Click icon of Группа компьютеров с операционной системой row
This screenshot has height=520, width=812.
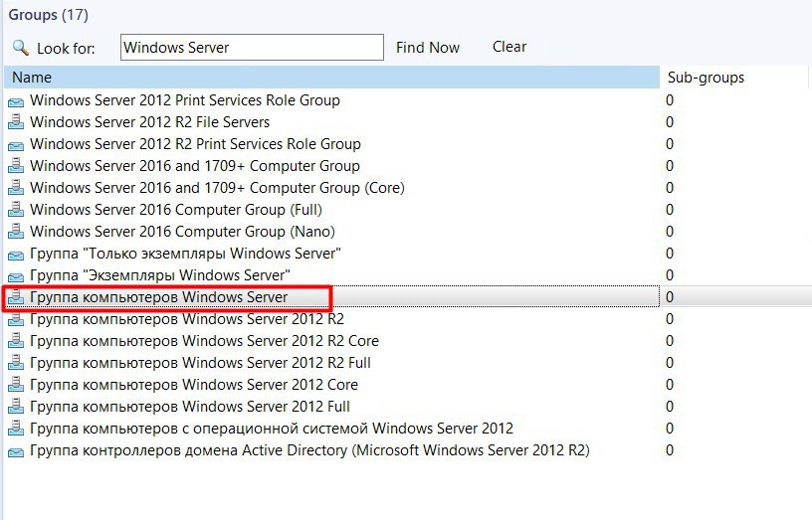coord(16,429)
